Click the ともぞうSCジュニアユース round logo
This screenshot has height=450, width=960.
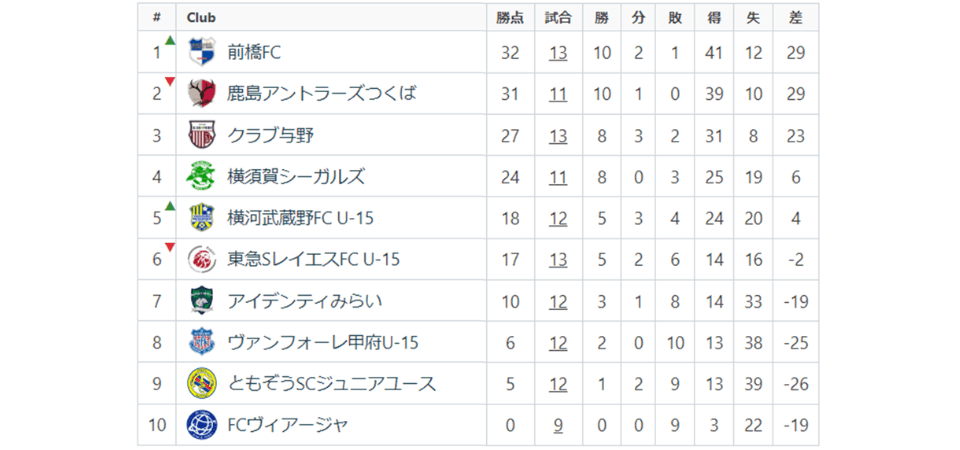coord(202,383)
